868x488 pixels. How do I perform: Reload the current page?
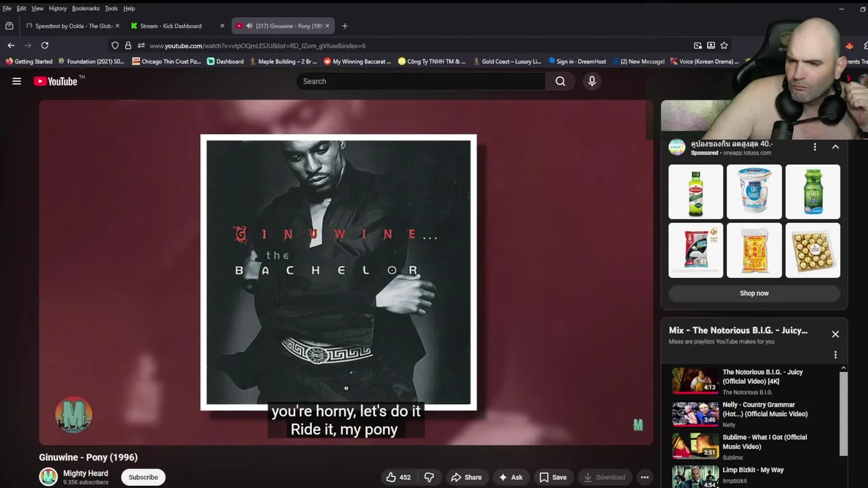point(45,45)
